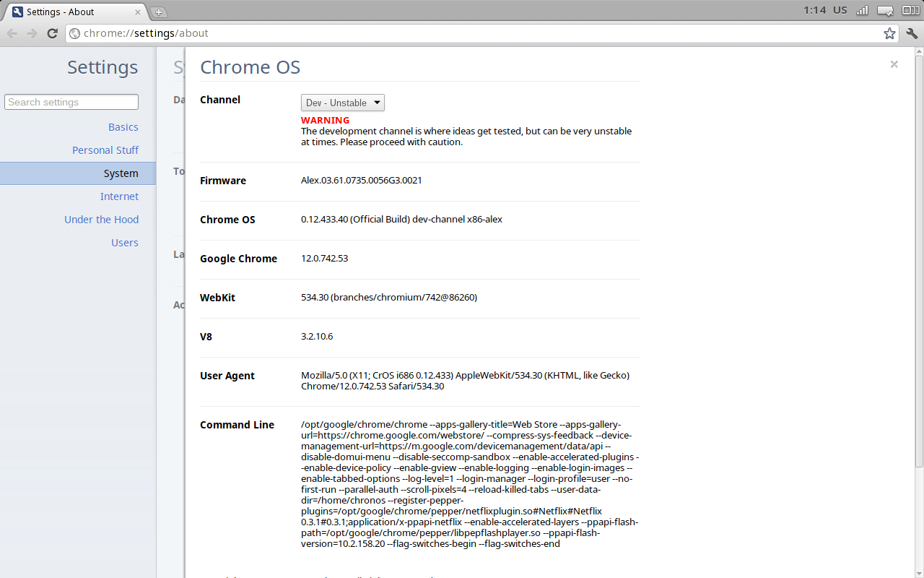Click the Google Chrome version 12.0.742.53
Image resolution: width=924 pixels, height=578 pixels.
tap(324, 259)
